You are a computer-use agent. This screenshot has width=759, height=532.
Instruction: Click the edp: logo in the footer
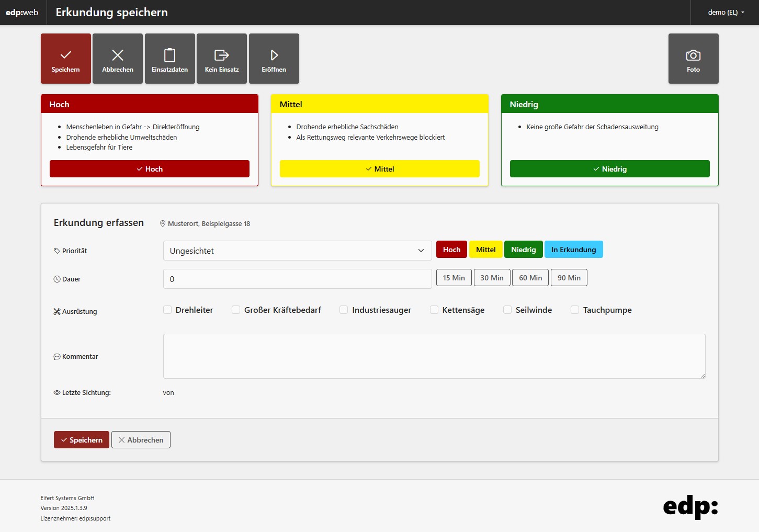[x=690, y=506]
